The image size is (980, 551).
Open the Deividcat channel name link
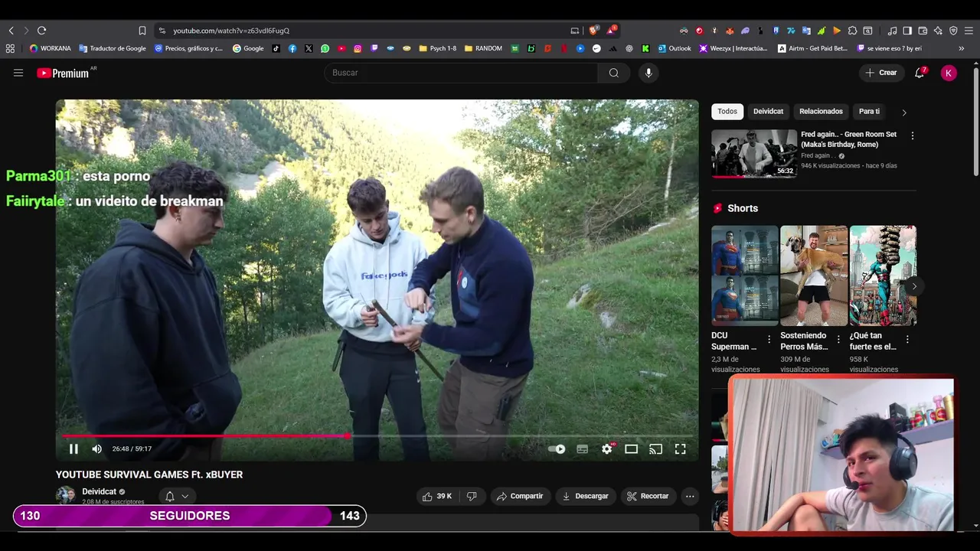click(x=100, y=492)
